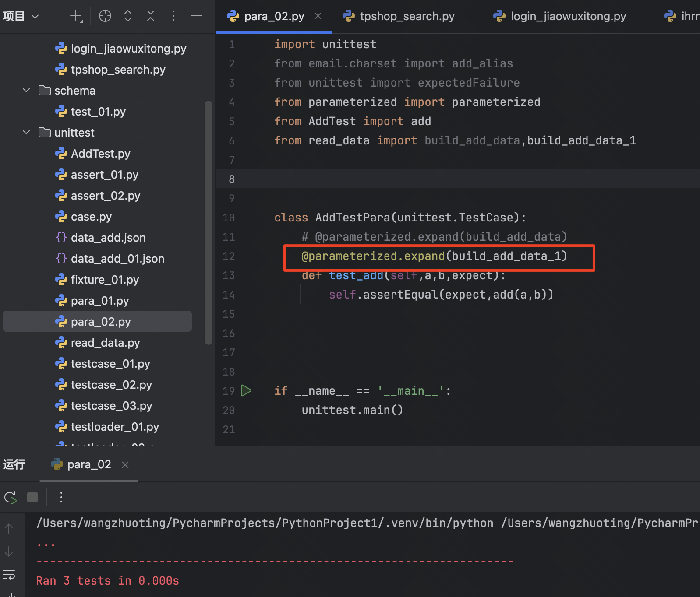Click unittest.main() call line
Screen dimensions: 700x597
click(x=352, y=410)
